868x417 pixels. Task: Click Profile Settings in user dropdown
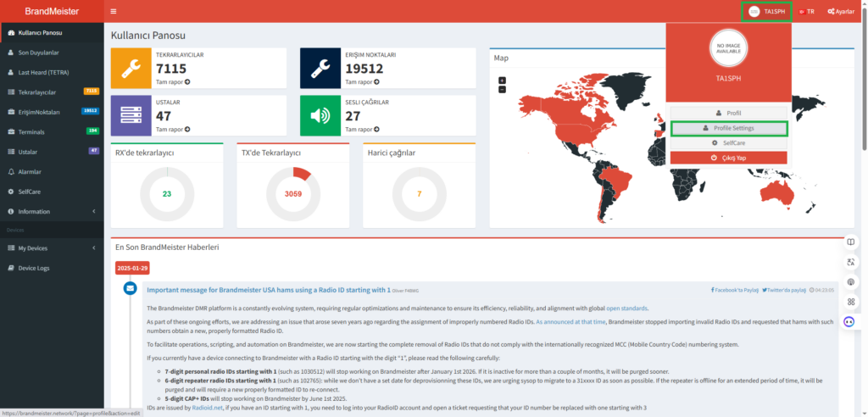pyautogui.click(x=728, y=128)
